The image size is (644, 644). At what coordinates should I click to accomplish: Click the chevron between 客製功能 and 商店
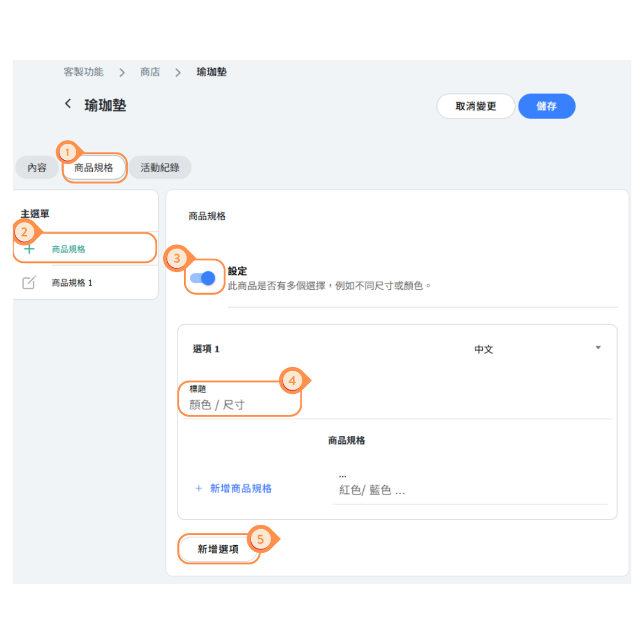pyautogui.click(x=122, y=72)
